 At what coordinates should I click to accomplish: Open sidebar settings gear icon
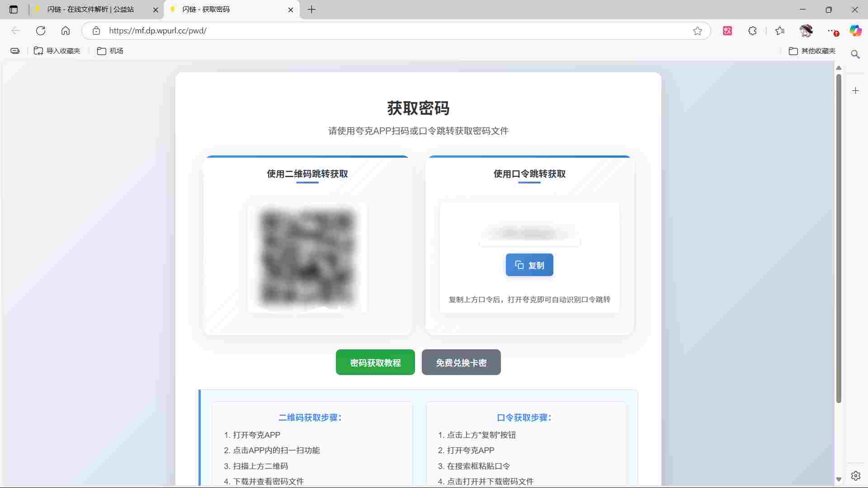855,476
